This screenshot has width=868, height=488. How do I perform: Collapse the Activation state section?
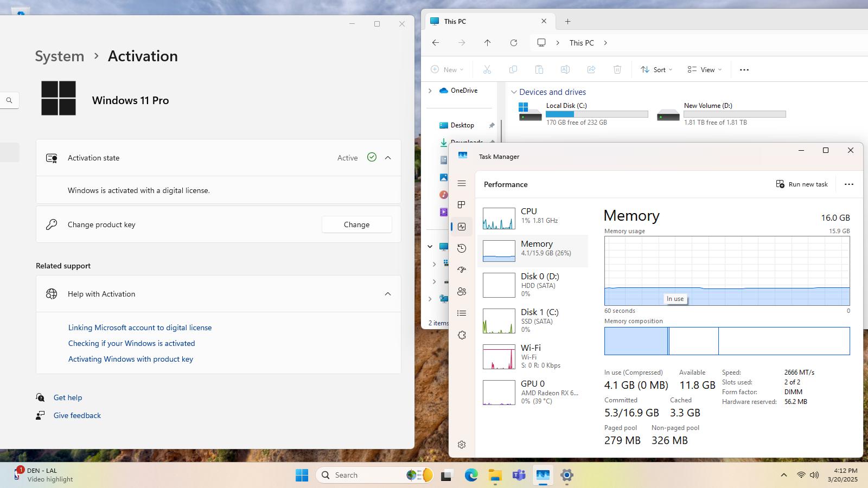[x=388, y=158]
